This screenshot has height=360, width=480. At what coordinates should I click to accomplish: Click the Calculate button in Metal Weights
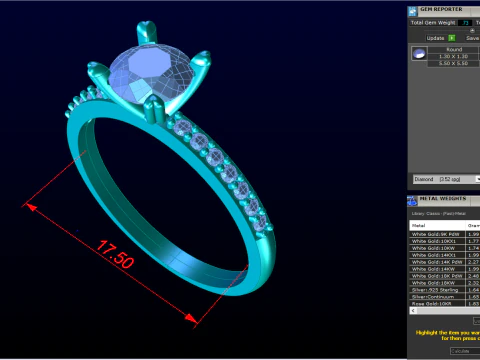(465, 351)
